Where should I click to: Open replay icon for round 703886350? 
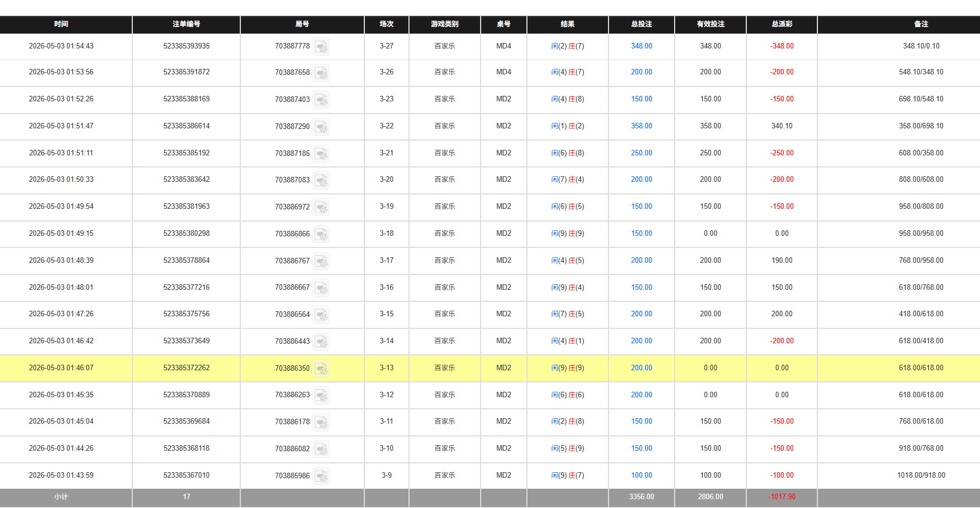point(321,369)
